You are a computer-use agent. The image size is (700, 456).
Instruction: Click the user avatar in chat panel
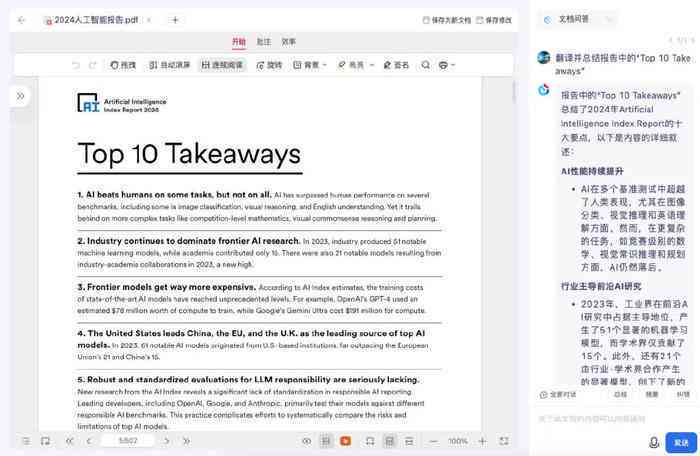tap(544, 58)
